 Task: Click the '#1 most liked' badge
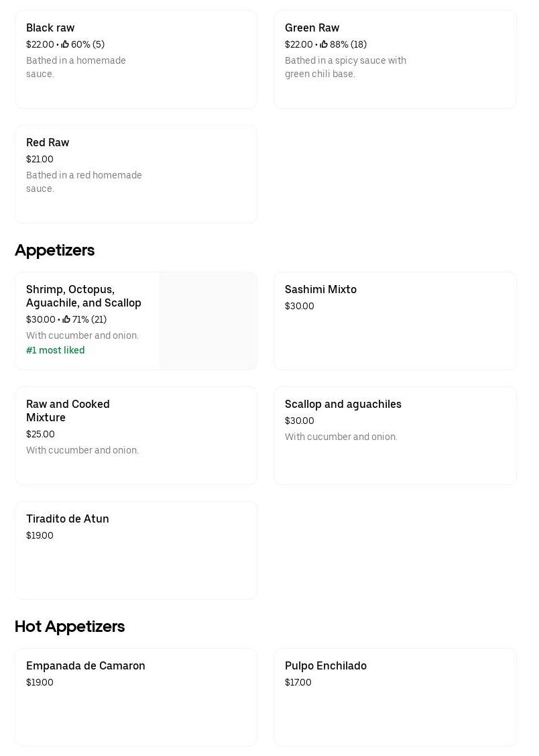(56, 350)
